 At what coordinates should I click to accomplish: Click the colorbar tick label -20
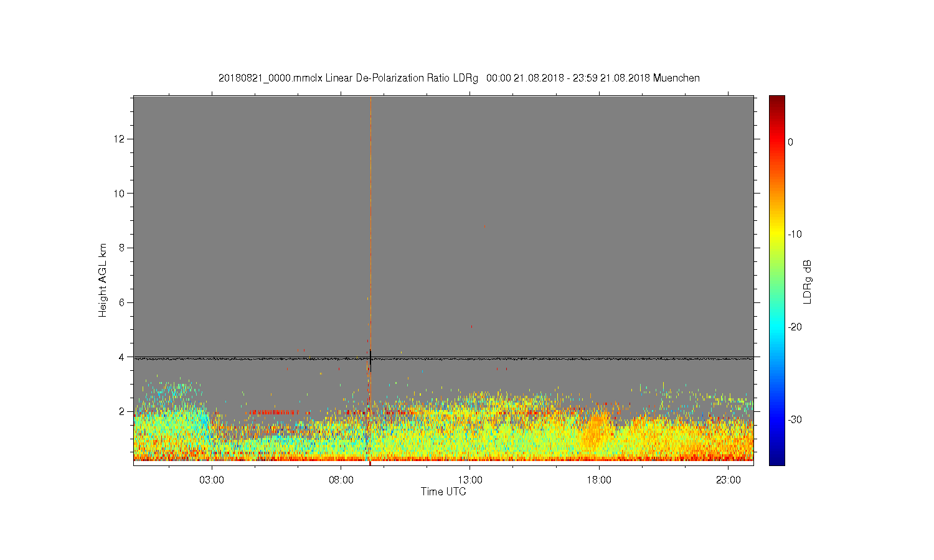[794, 327]
